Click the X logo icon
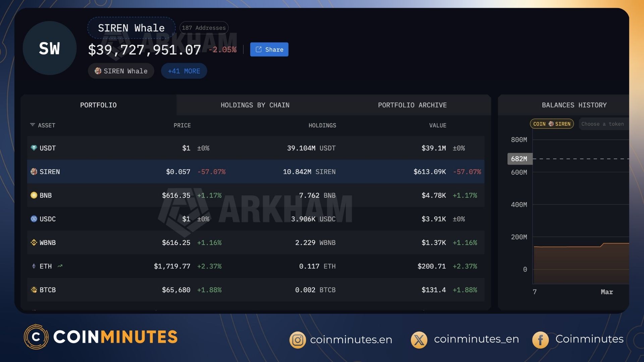This screenshot has height=362, width=644. click(419, 340)
